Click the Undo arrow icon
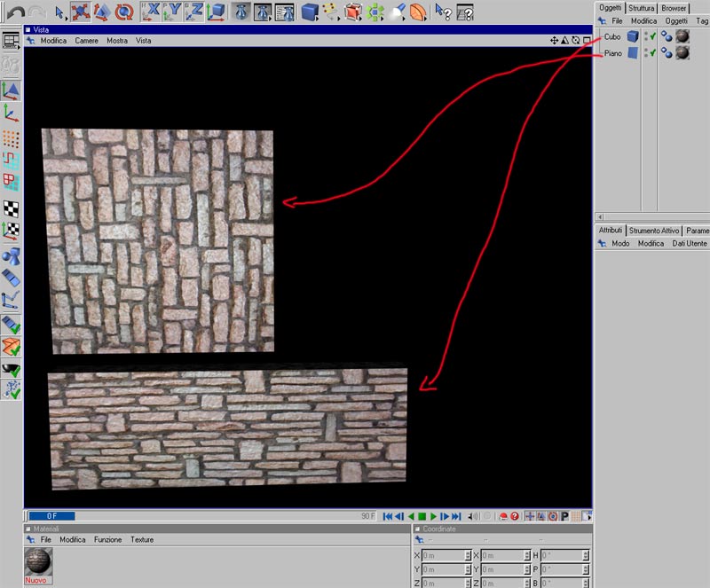Screen dimensions: 710x588 (x=15, y=12)
